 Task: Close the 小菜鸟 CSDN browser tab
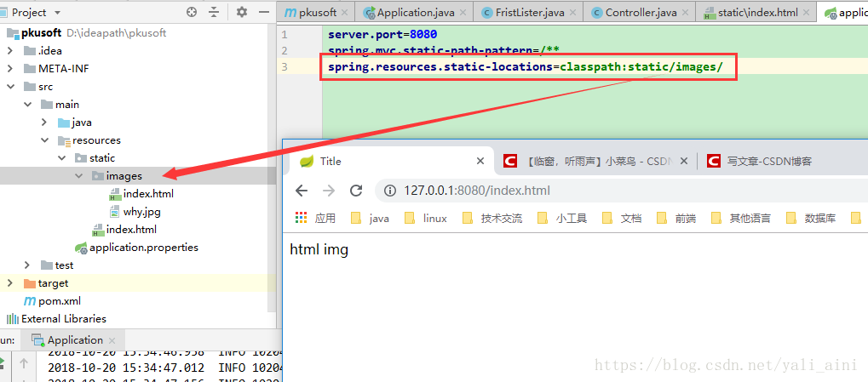[x=684, y=161]
